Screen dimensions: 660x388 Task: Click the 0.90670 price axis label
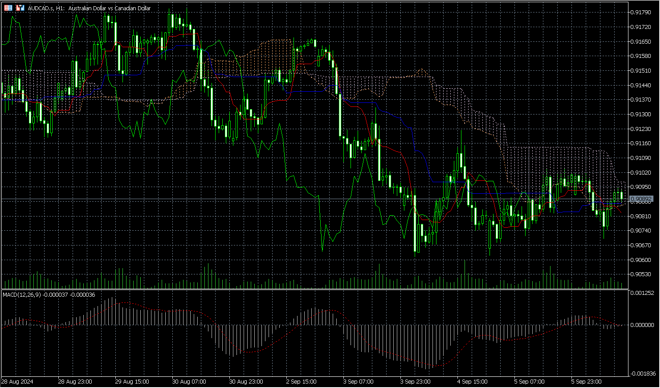641,245
